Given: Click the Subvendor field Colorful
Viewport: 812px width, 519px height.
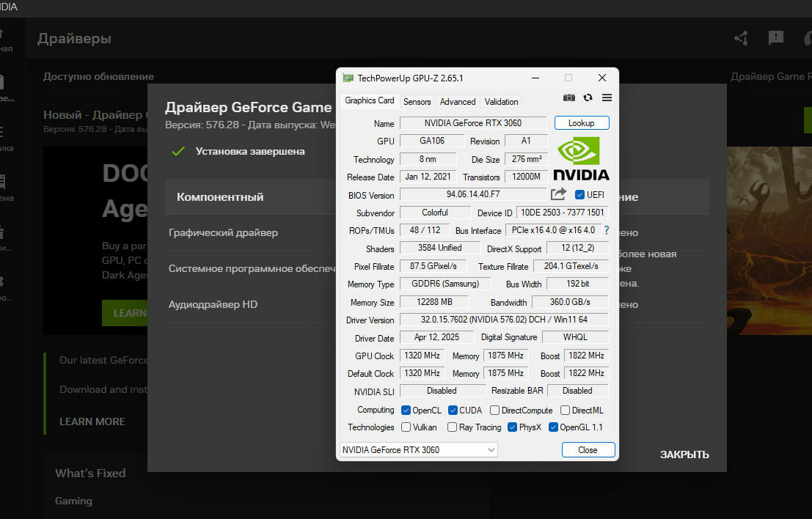Looking at the screenshot, I should 435,212.
